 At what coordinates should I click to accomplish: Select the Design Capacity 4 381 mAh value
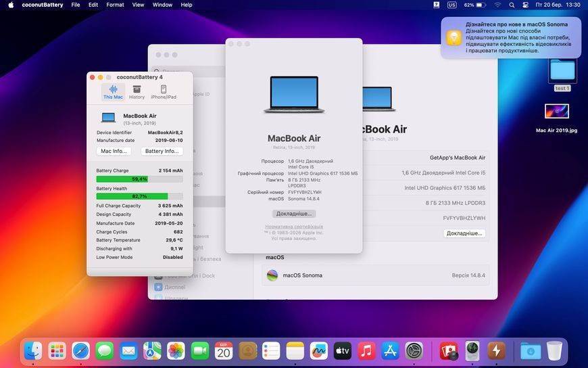click(170, 214)
